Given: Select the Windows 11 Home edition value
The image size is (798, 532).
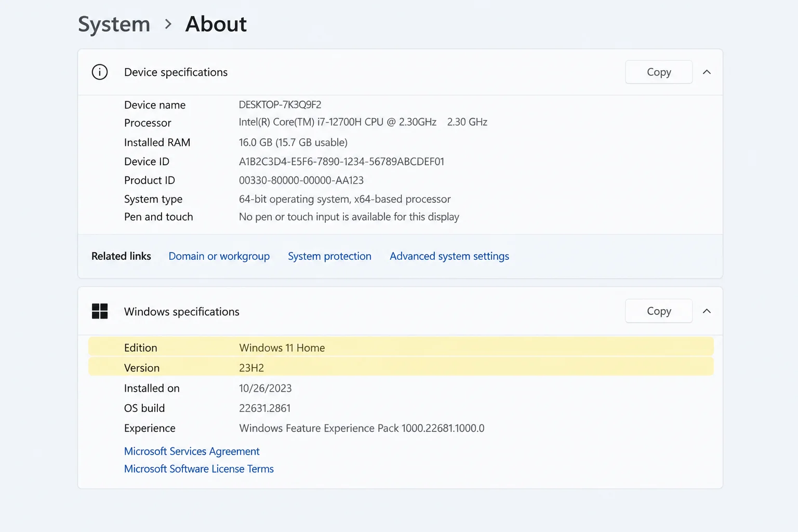Looking at the screenshot, I should [282, 348].
